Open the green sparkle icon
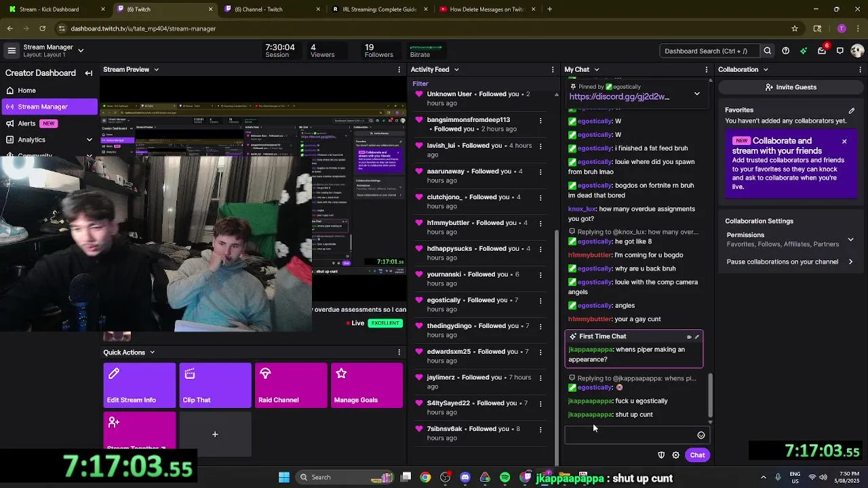The height and width of the screenshot is (488, 868). [804, 51]
